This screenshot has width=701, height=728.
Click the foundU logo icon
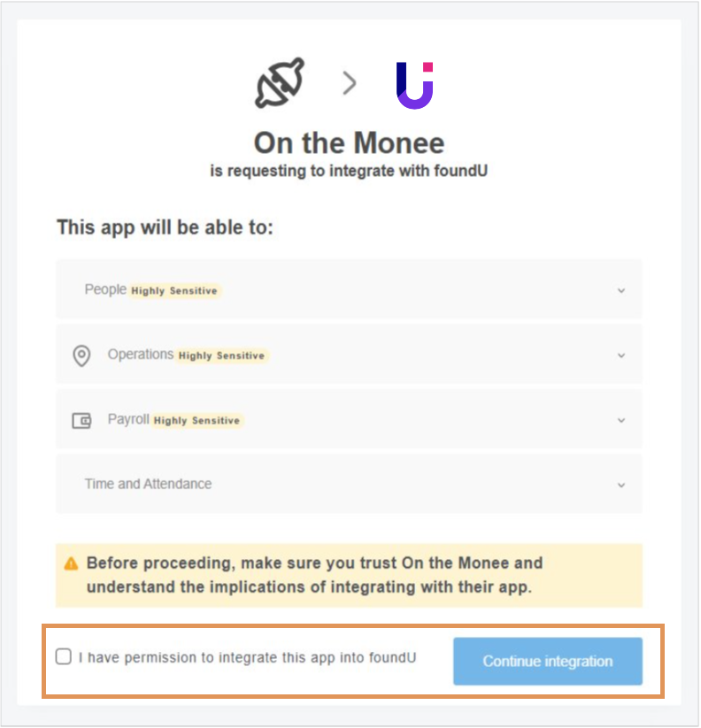(414, 85)
